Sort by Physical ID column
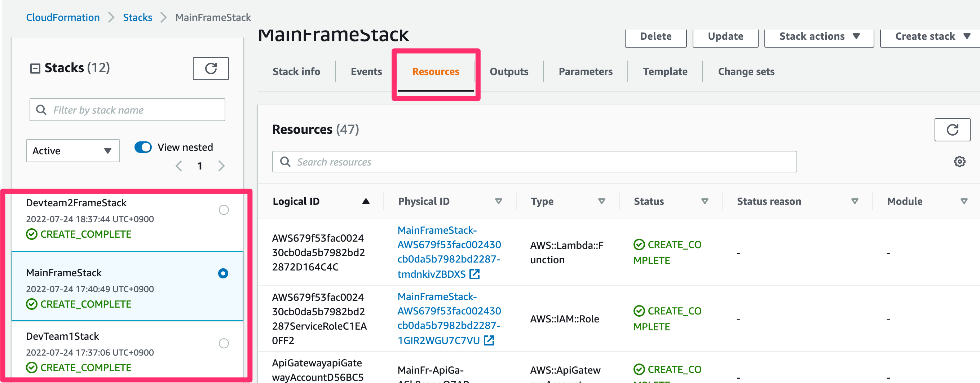 click(498, 201)
